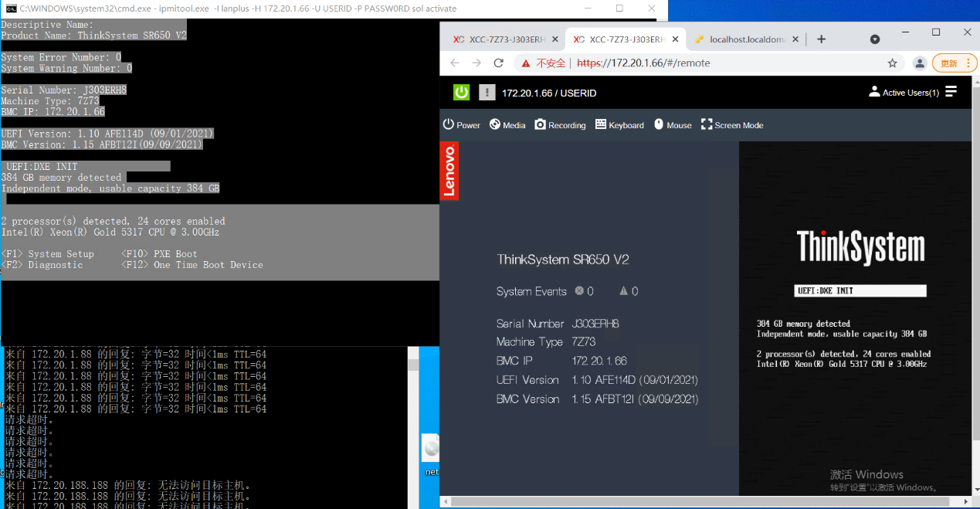Image resolution: width=980 pixels, height=509 pixels.
Task: Open the Media options
Action: pyautogui.click(x=507, y=125)
